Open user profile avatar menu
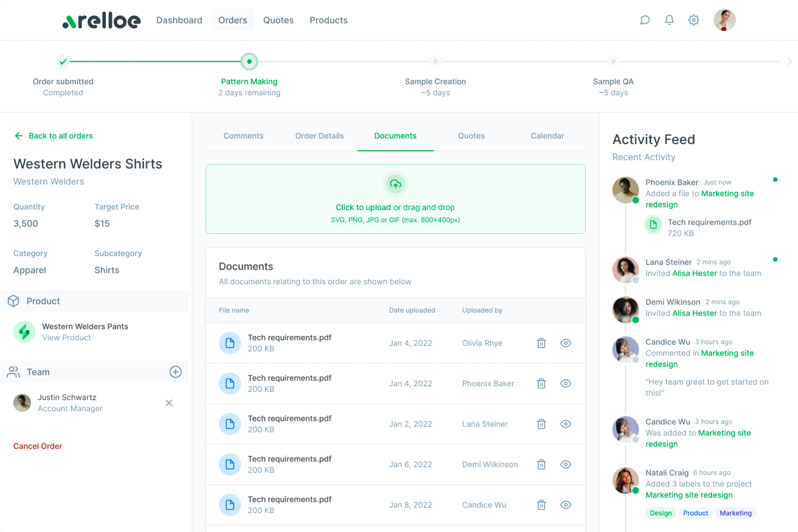 (724, 20)
